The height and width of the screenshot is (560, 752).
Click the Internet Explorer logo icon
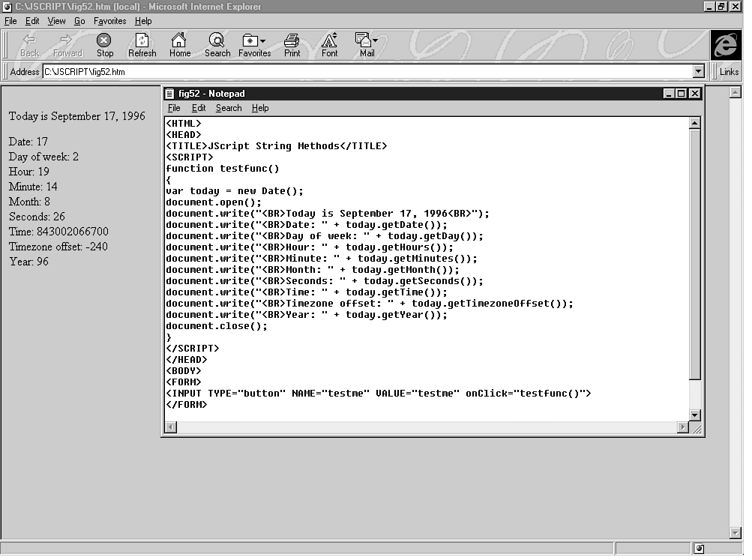(x=725, y=46)
